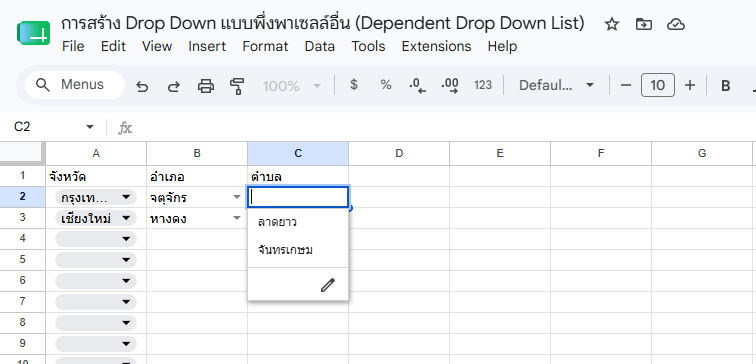Open the Extensions menu
756x364 pixels.
click(x=436, y=46)
